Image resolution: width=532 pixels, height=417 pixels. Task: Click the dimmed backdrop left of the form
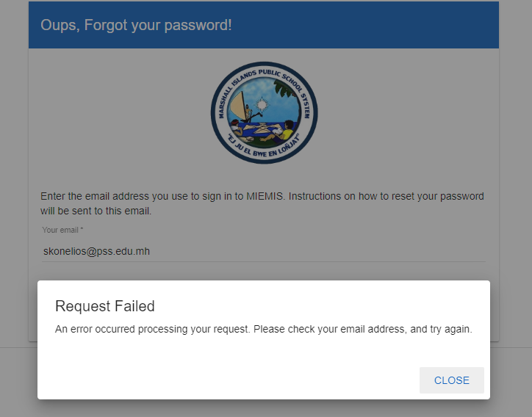coord(13,184)
